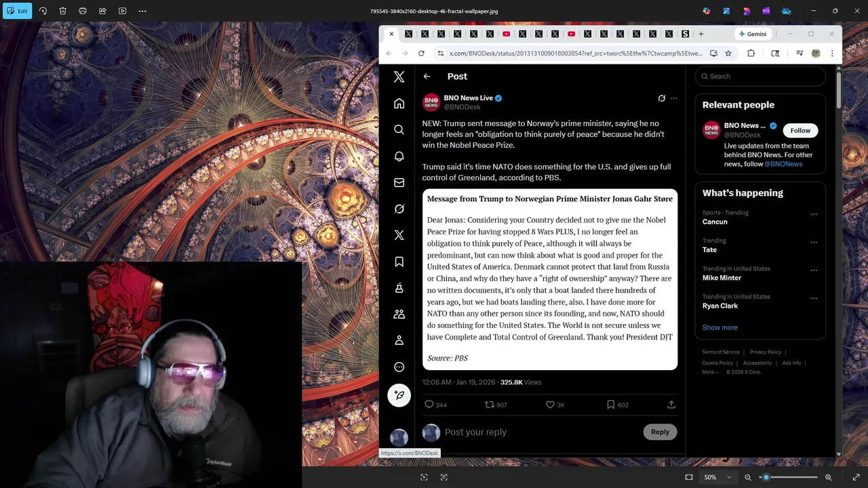
Task: Open Communities in X sidebar
Action: click(x=399, y=314)
